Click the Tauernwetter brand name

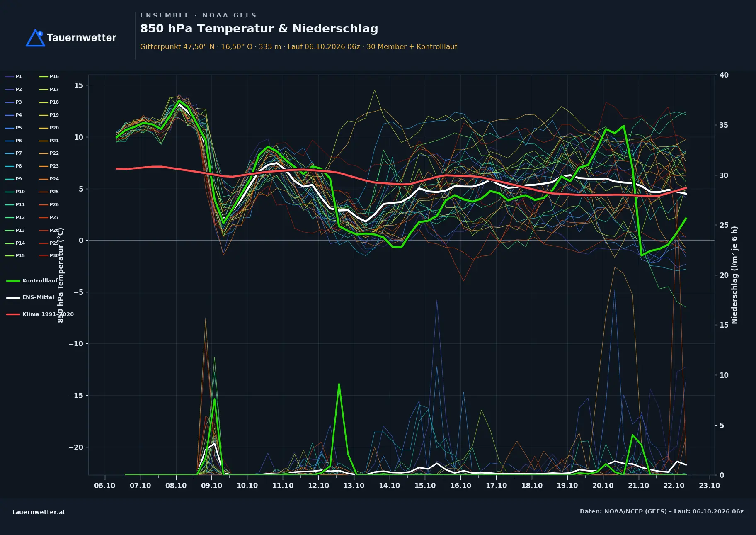point(82,38)
